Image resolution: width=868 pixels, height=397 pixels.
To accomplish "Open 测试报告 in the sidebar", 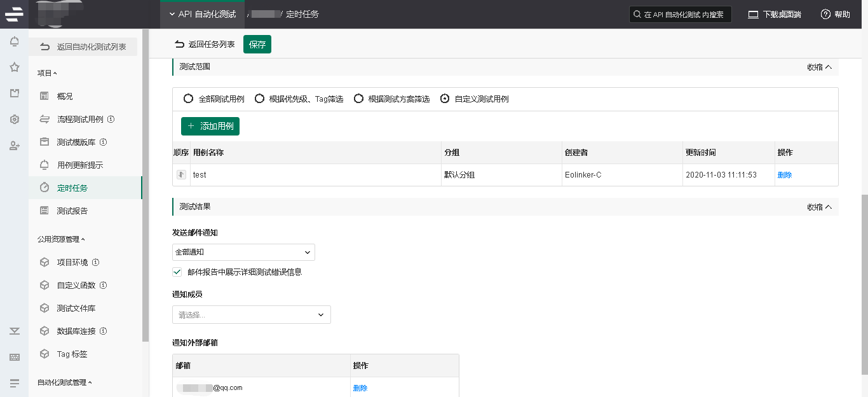I will [72, 211].
